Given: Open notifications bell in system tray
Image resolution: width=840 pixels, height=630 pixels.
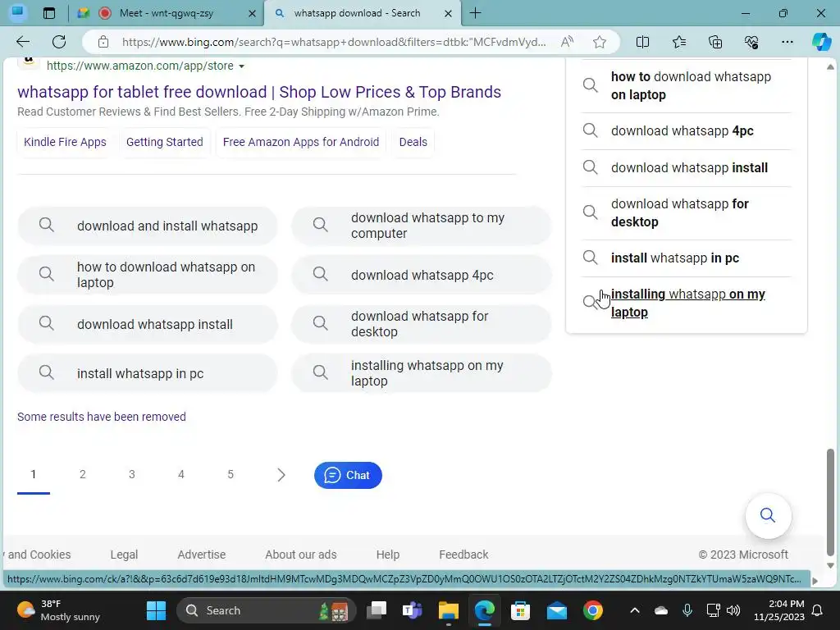Looking at the screenshot, I should point(818,610).
